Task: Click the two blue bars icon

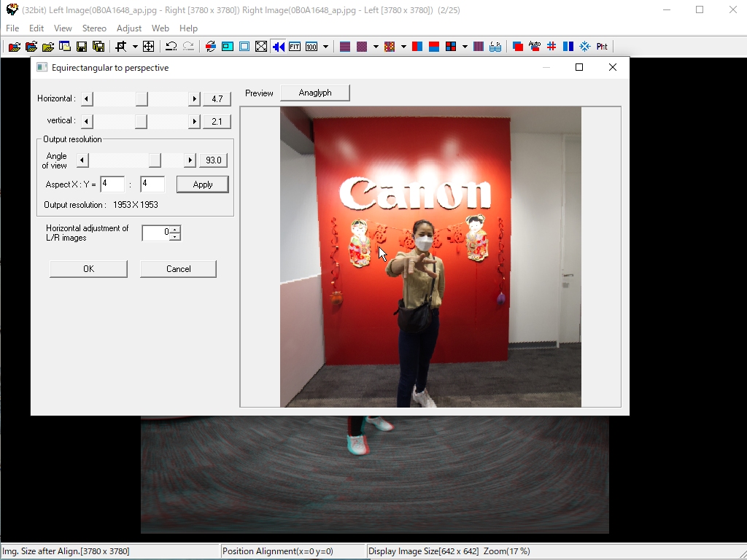Action: [x=568, y=46]
